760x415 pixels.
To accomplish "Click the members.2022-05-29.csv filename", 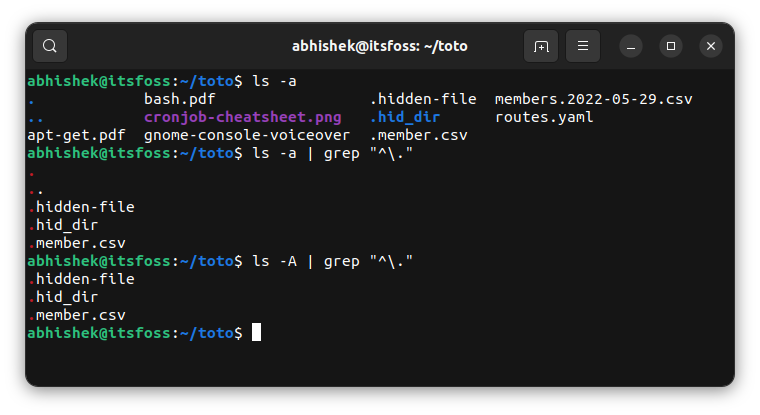I will coord(593,99).
